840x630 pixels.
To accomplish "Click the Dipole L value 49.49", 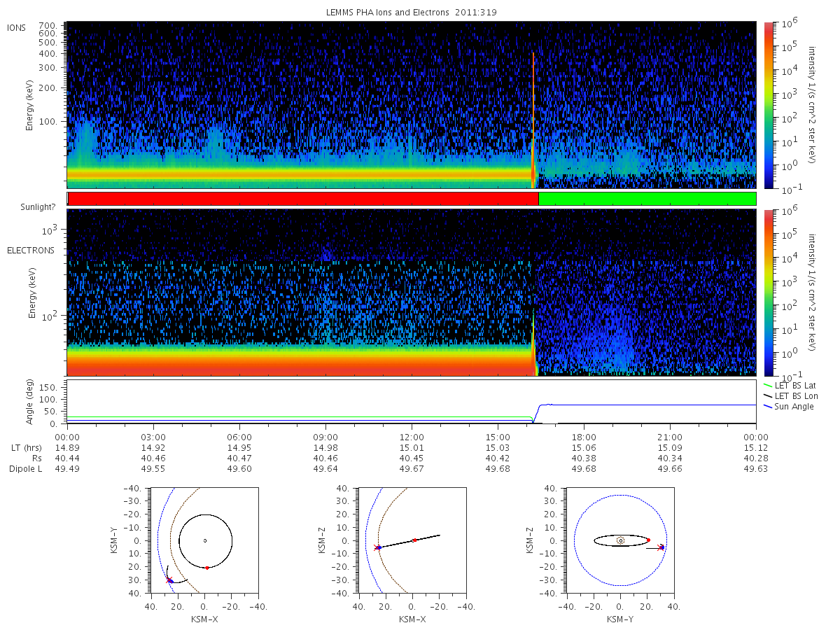I will (67, 468).
